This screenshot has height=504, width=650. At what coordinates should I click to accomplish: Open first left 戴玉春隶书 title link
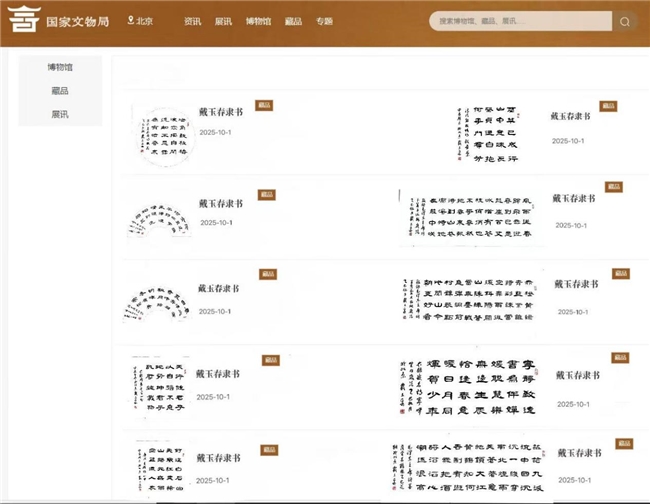219,116
